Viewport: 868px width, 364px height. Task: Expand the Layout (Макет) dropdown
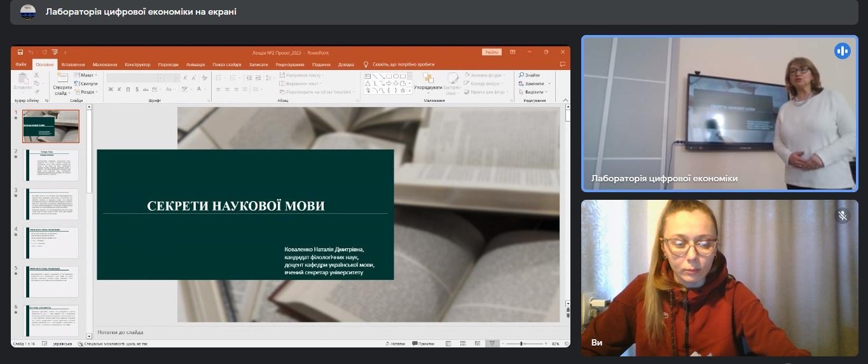(86, 75)
